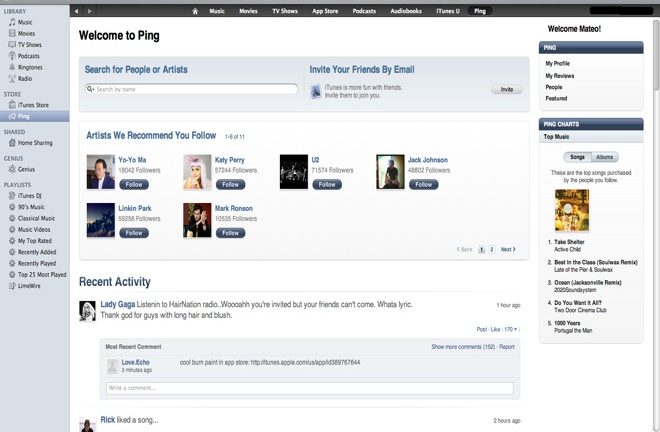
Task: Click the TV Shows sidebar icon
Action: 12,44
